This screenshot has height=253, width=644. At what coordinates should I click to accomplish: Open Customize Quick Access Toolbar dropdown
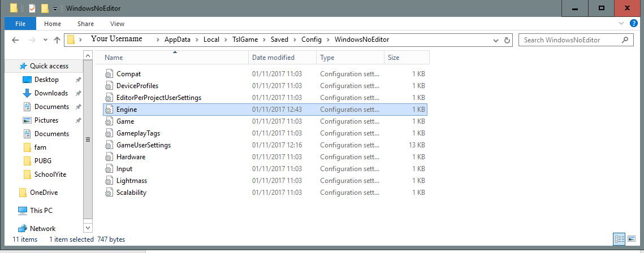(55, 8)
